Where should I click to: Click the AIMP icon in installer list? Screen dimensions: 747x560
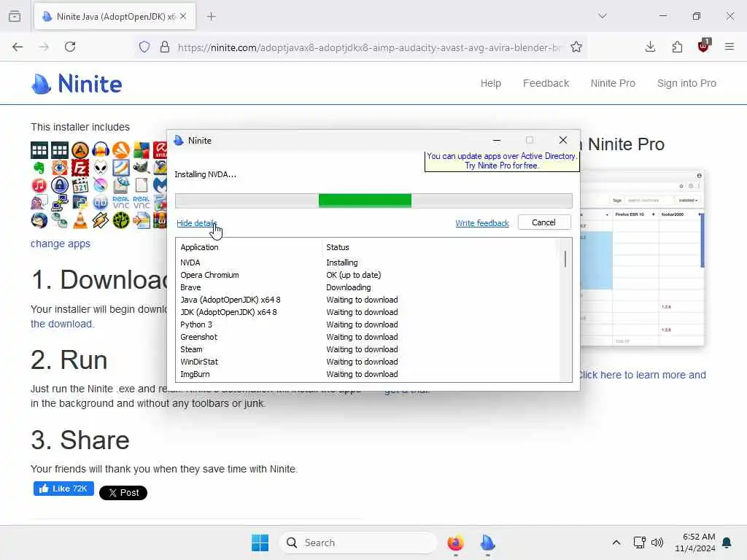[x=80, y=150]
